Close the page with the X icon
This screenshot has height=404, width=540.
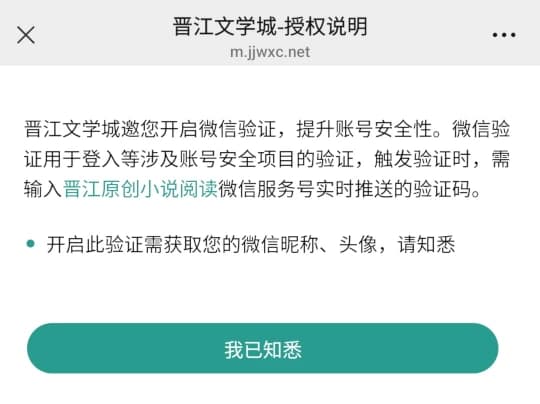click(x=26, y=35)
